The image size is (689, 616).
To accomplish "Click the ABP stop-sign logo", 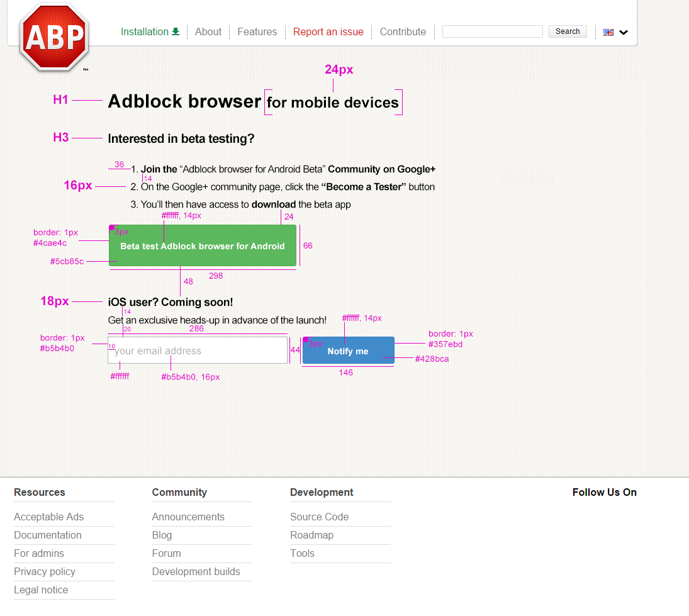I will click(x=54, y=37).
